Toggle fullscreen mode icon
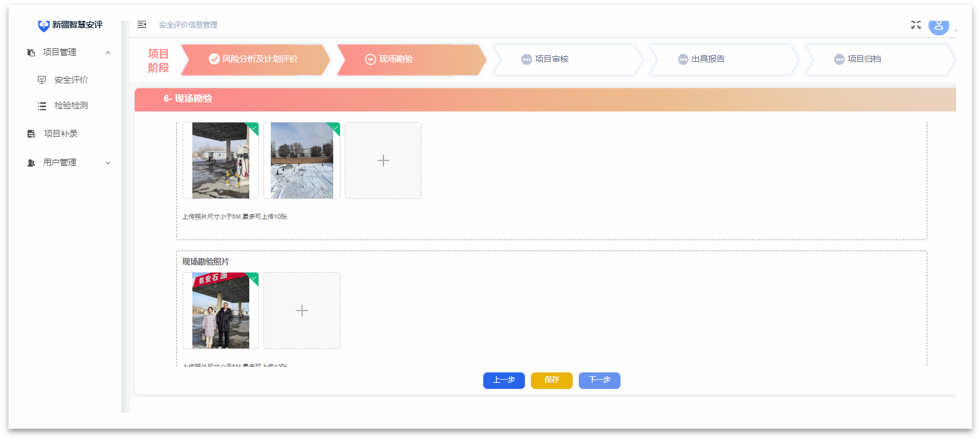The width and height of the screenshot is (980, 441). pos(916,24)
